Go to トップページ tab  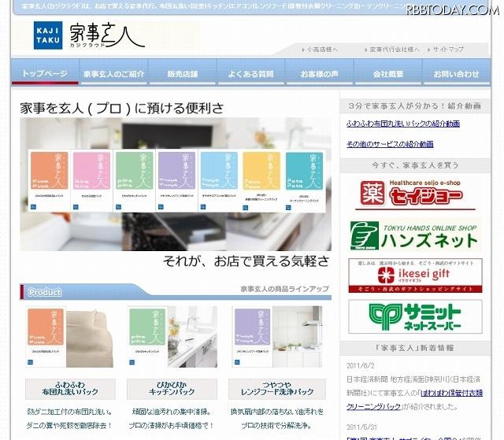(x=44, y=74)
